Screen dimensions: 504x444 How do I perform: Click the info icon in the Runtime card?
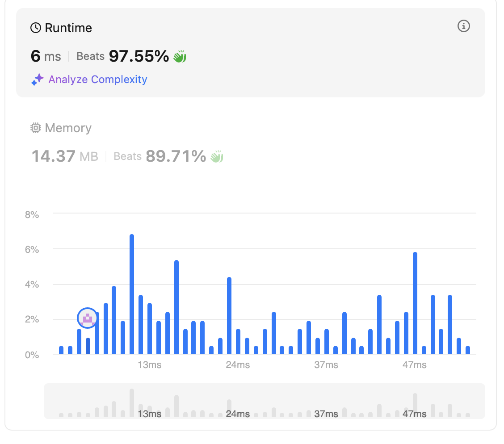click(x=464, y=26)
